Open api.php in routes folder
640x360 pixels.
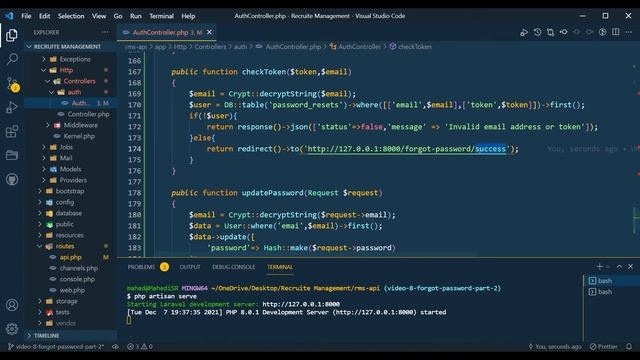[70, 258]
